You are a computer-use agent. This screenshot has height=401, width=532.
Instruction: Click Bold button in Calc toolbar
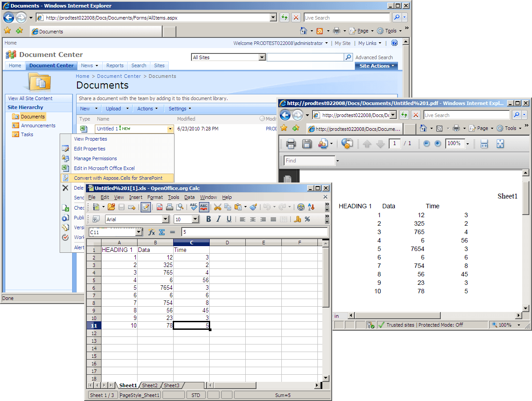209,219
